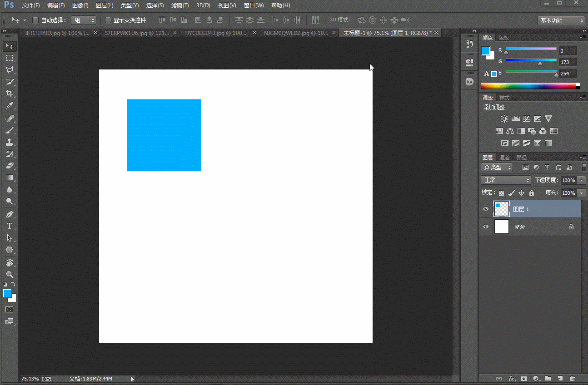Hide 图层 1 using eye icon

tap(486, 209)
